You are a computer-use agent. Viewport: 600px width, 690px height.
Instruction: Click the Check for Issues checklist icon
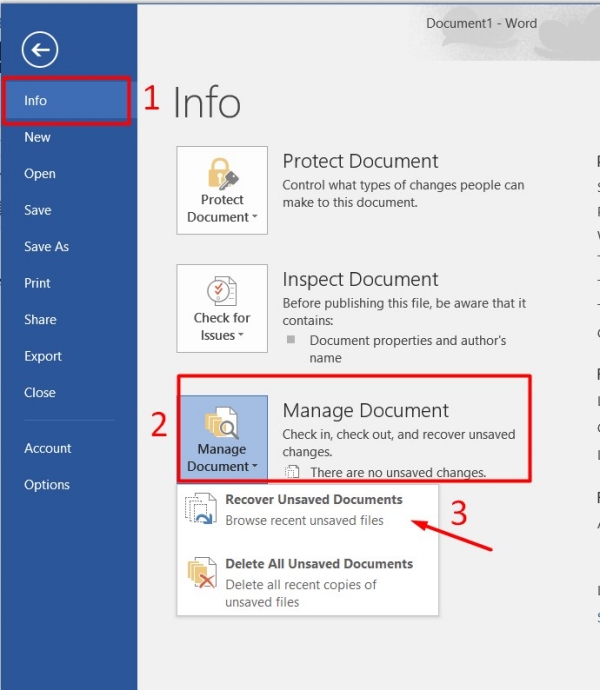222,291
